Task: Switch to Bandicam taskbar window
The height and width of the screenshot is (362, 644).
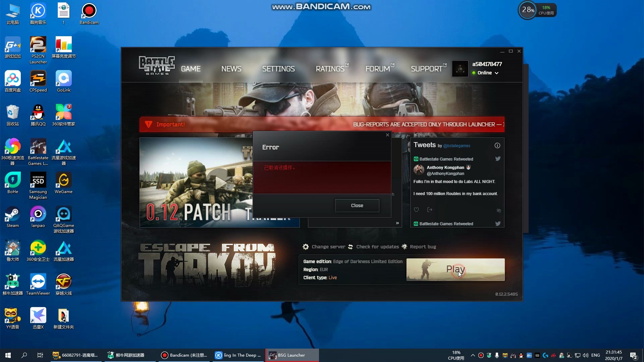Action: pyautogui.click(x=184, y=355)
